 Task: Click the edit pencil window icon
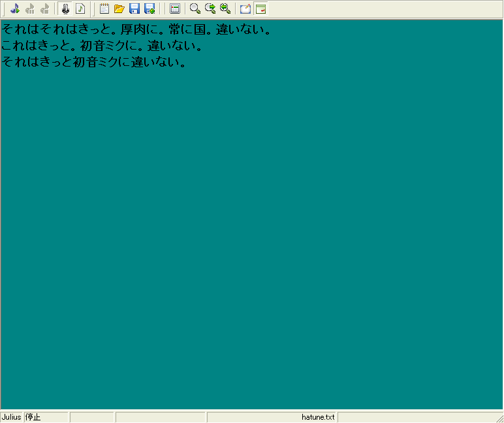[x=245, y=8]
